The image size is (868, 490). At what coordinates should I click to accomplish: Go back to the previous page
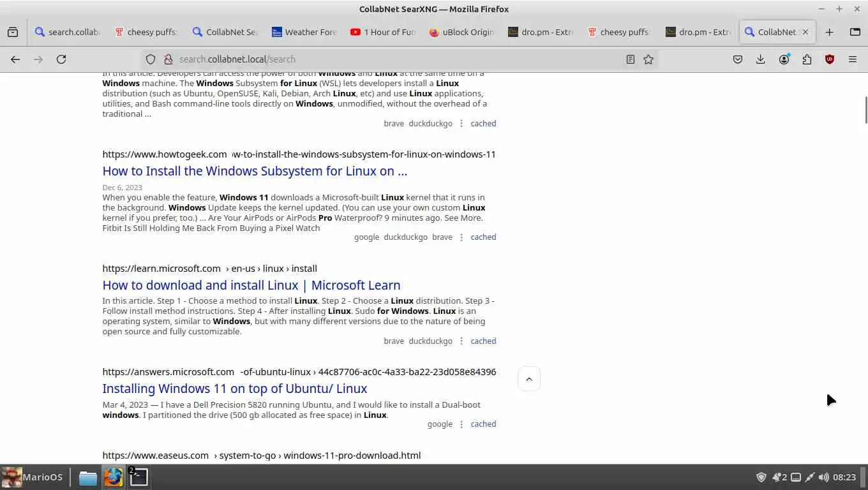[15, 59]
